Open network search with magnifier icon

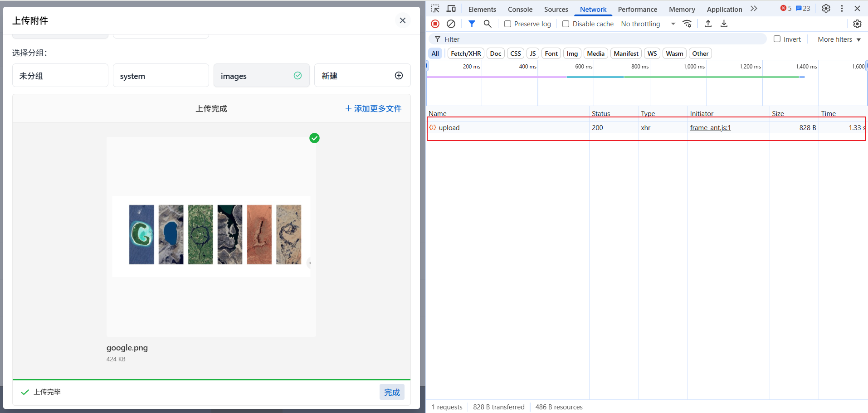[x=488, y=24]
